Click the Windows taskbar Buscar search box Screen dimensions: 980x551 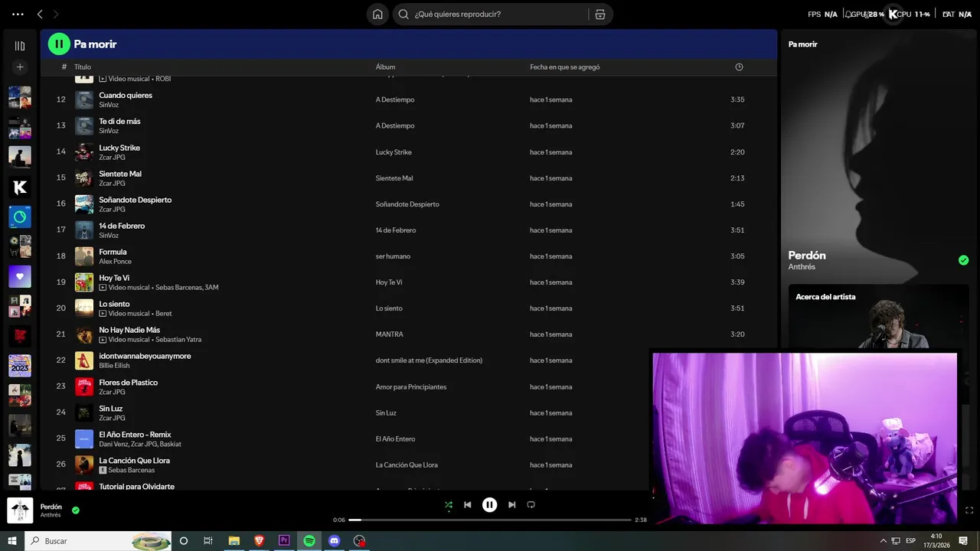click(98, 541)
